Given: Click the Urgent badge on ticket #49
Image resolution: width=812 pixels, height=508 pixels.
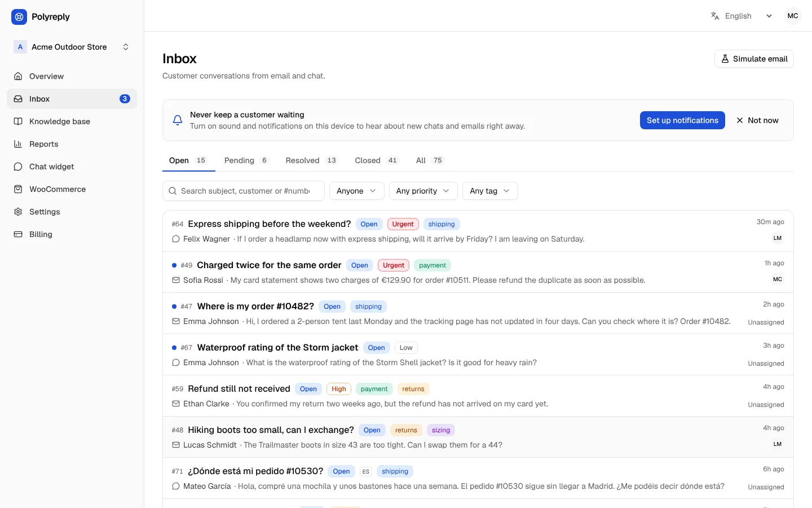Looking at the screenshot, I should (x=394, y=265).
